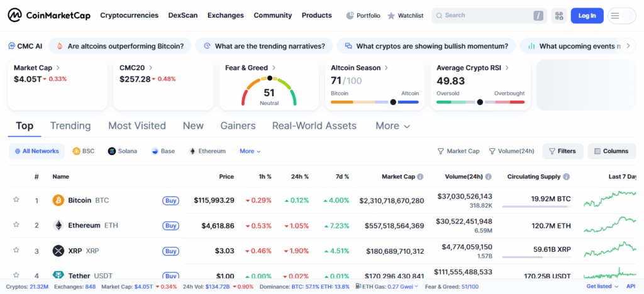This screenshot has width=644, height=294.
Task: Switch to the Most Visited tab
Action: click(136, 126)
